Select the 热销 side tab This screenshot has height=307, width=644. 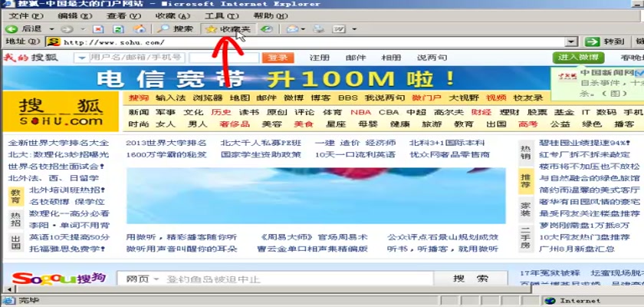point(526,153)
